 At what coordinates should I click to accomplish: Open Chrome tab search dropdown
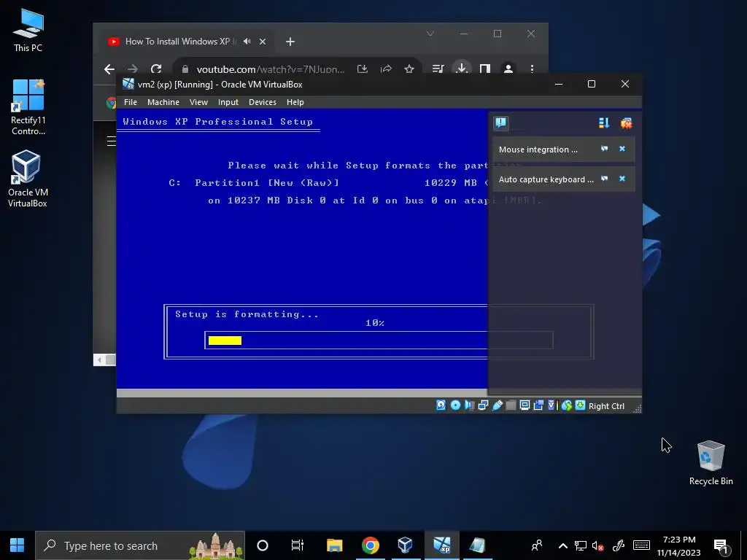click(430, 34)
